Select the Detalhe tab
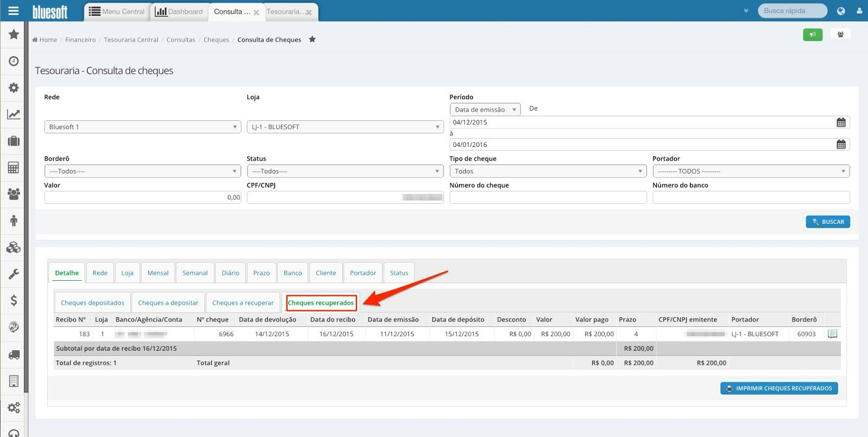Image resolution: width=868 pixels, height=437 pixels. 67,273
